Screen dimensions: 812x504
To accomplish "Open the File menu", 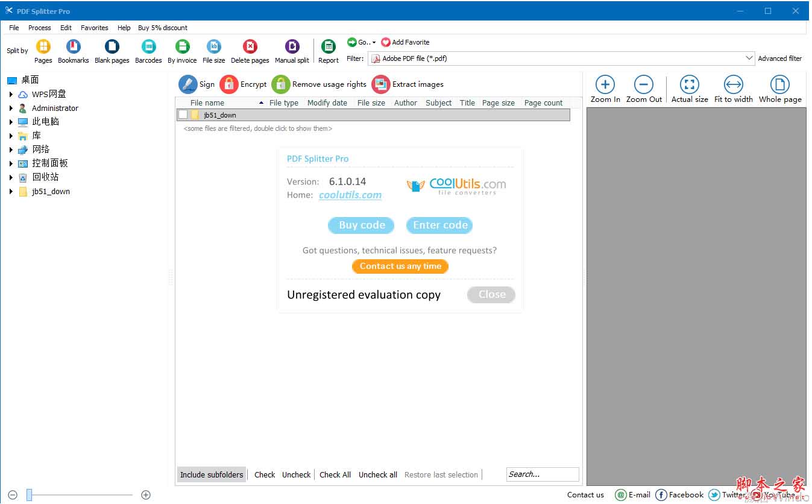I will (14, 28).
